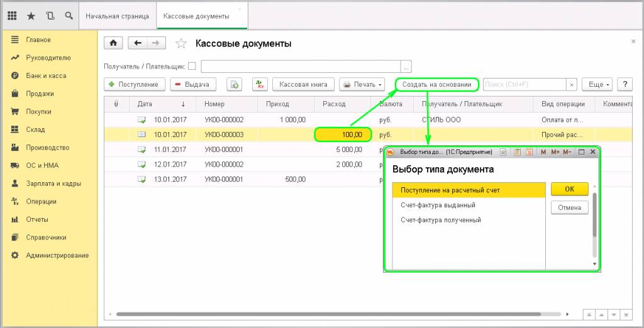
Task: Close the Кассовые документы tab
Action: coord(240,9)
